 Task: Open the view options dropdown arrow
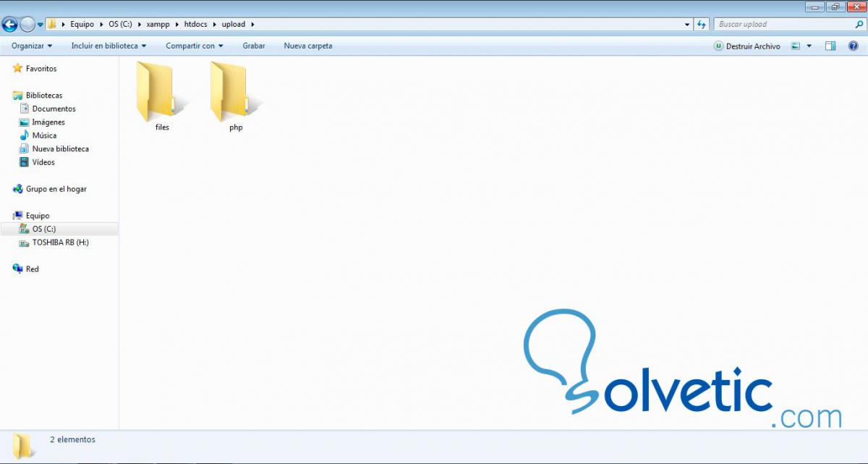(x=809, y=46)
